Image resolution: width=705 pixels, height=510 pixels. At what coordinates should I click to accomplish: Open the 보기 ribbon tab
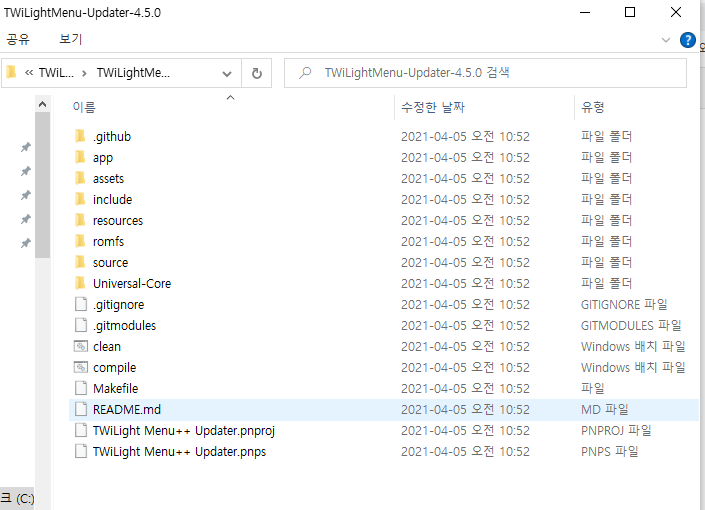coord(71,39)
